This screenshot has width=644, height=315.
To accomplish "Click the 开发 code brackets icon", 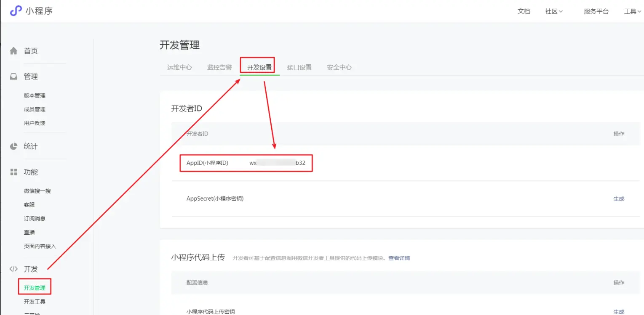I will [x=14, y=269].
